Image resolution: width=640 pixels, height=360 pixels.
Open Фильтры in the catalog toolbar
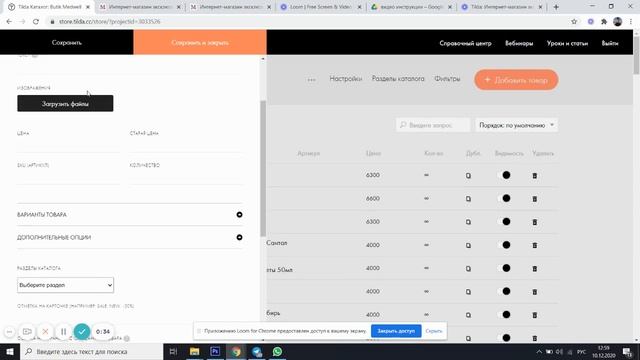coord(447,79)
